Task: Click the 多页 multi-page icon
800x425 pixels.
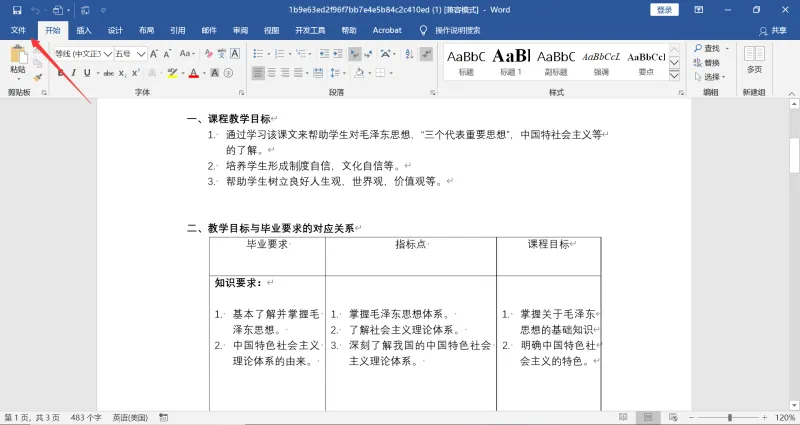Action: tap(754, 59)
